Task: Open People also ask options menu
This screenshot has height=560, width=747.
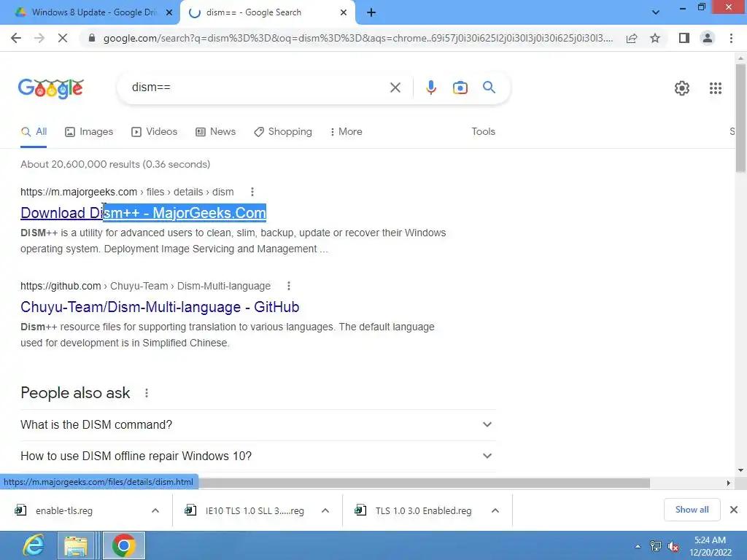Action: (x=146, y=393)
